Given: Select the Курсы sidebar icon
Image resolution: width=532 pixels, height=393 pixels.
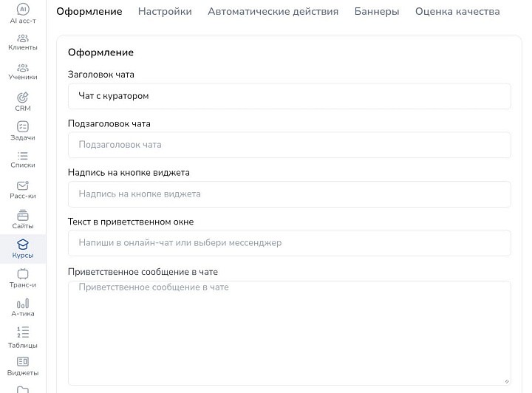Looking at the screenshot, I should [23, 245].
